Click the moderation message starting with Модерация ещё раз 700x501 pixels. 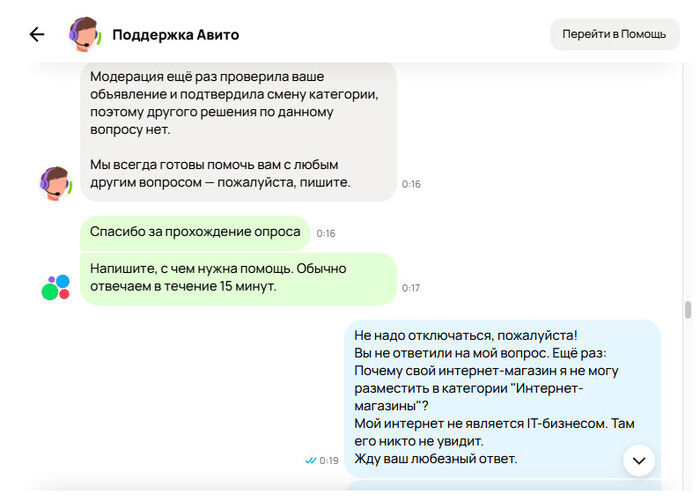[237, 103]
